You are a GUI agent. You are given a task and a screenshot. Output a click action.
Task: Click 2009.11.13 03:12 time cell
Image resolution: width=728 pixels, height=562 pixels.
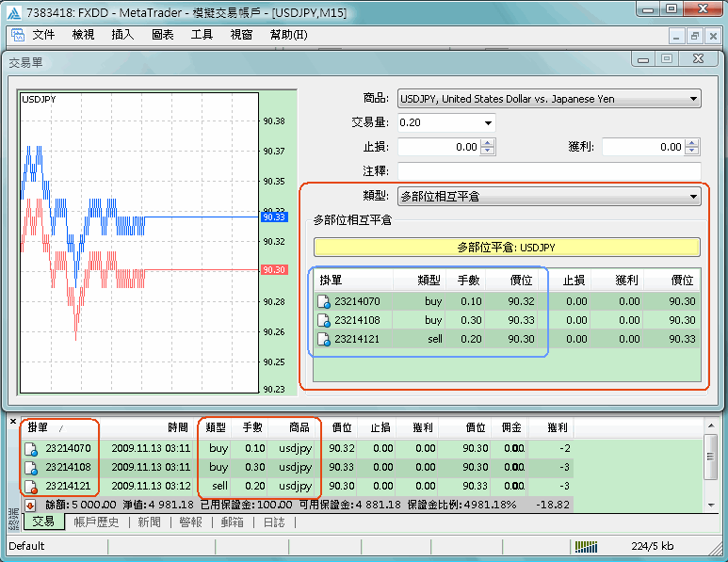tap(151, 487)
